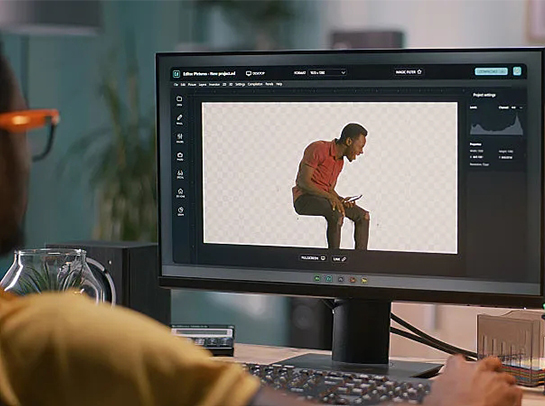Viewport: 545px width, 406px height.
Task: Expand the format resolution dropdown
Action: (x=327, y=73)
